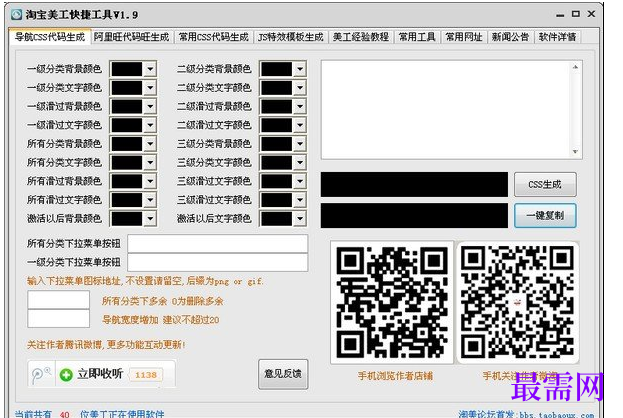Image resolution: width=623 pixels, height=418 pixels.
Task: Select the 美工经验教程 tab
Action: (x=361, y=37)
